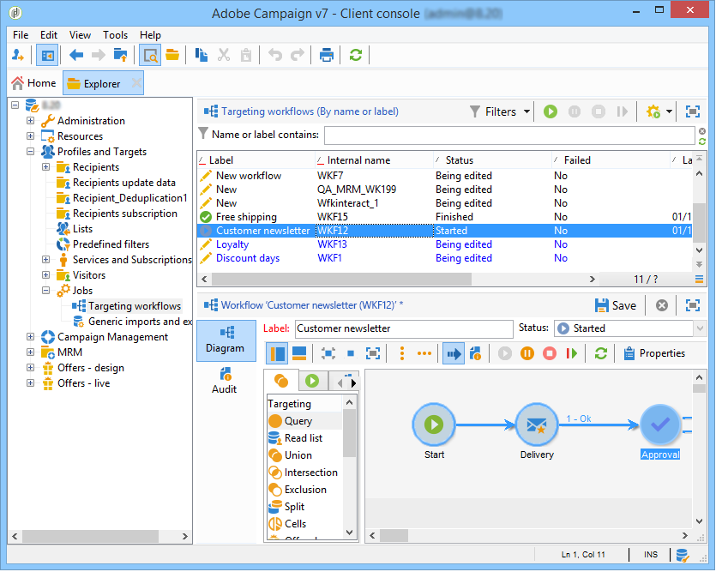Expand the Resources tree node
This screenshot has height=584, width=728.
click(31, 138)
